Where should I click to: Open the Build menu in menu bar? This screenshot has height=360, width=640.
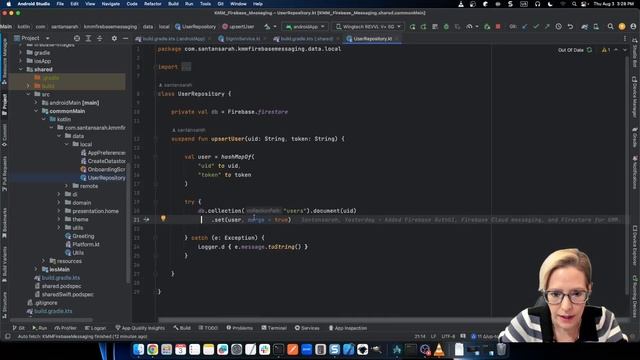pos(173,4)
